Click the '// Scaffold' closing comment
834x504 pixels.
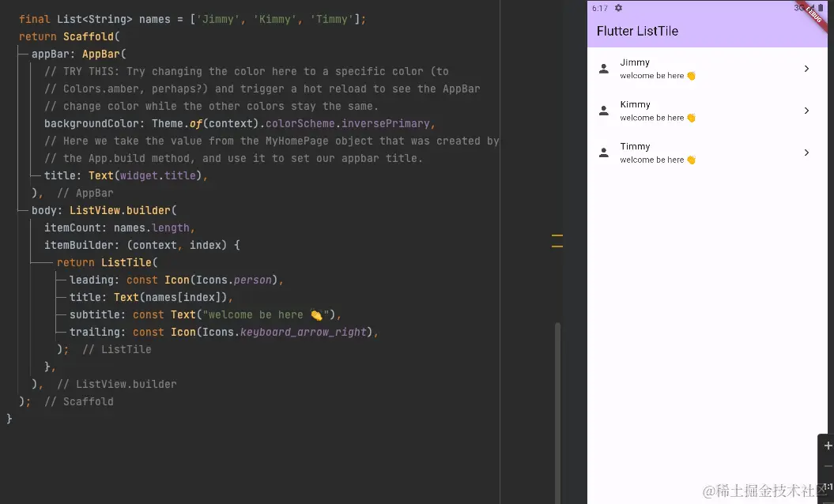coord(79,401)
